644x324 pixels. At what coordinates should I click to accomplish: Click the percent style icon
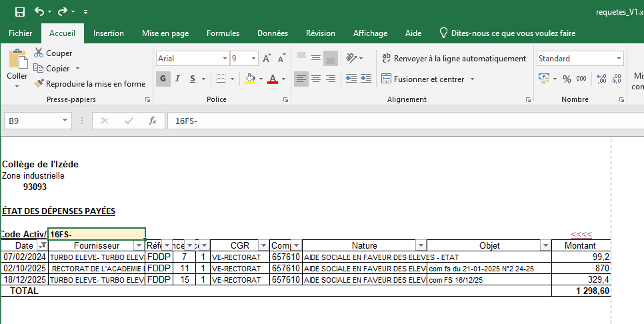tap(567, 79)
